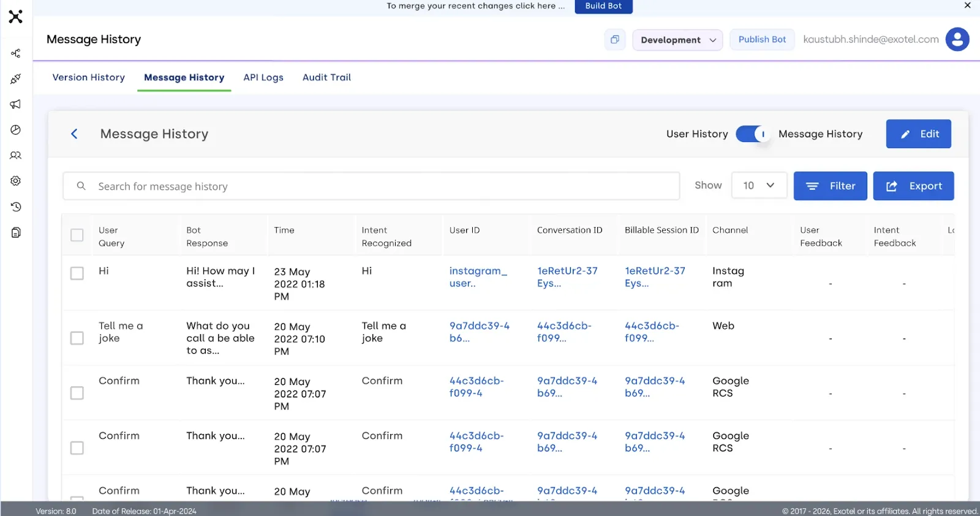Click the '23 May 2022 01:18 PM' time cell

(300, 284)
